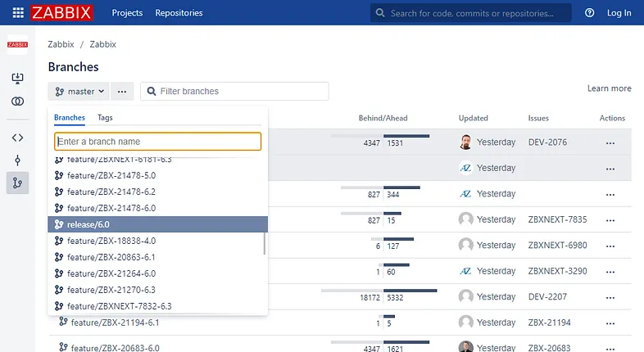Open actions menu for ZBXNEXT-6980 row
This screenshot has width=644, height=352.
point(610,246)
